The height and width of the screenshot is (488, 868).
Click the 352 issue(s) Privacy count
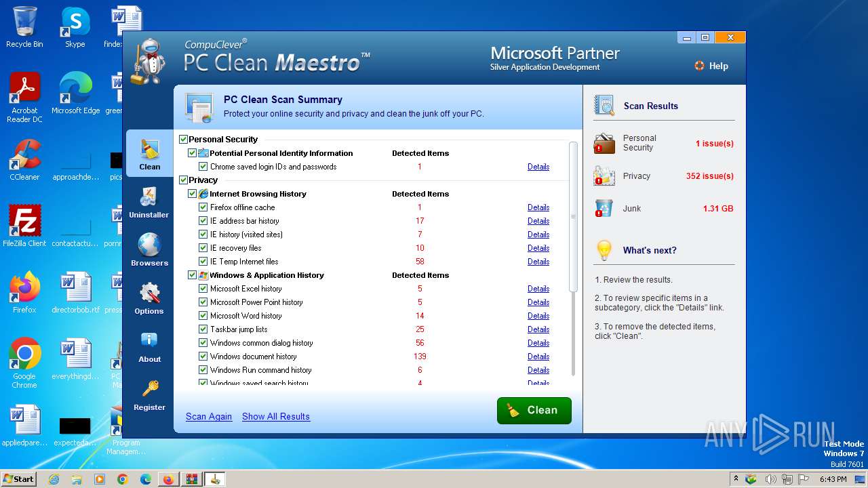pyautogui.click(x=709, y=176)
